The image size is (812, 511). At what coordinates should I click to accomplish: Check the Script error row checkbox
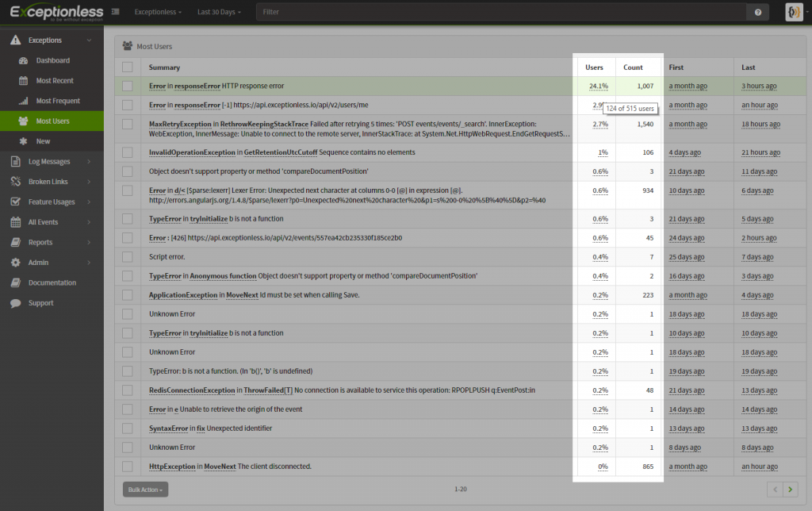(128, 257)
